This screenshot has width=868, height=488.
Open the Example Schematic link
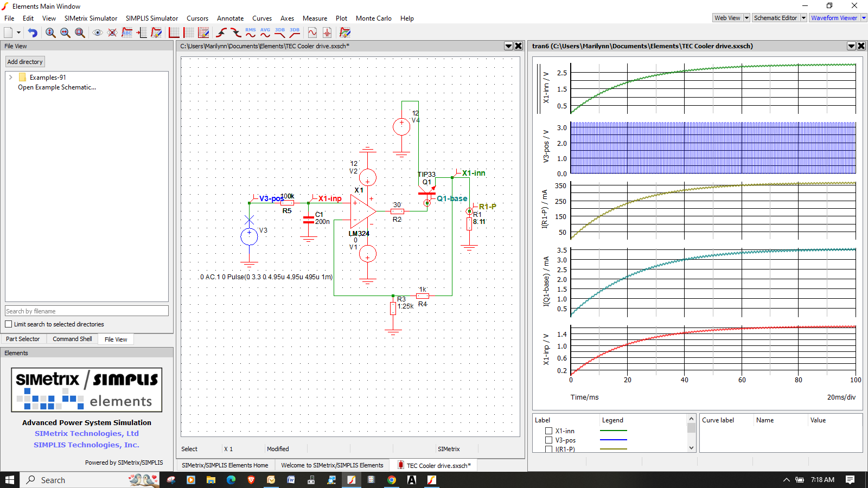(57, 87)
